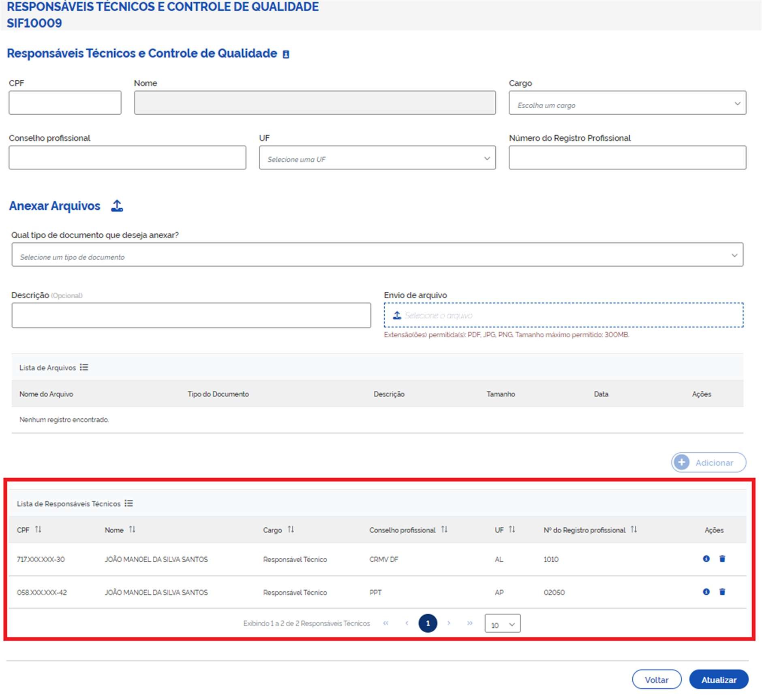Click the file upload selection area
762x700 pixels.
pos(563,315)
